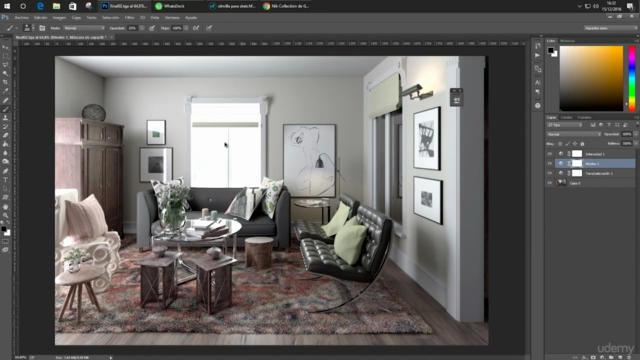The height and width of the screenshot is (360, 640).
Task: Open the Opacidad slider arrow in options bar
Action: (x=142, y=28)
